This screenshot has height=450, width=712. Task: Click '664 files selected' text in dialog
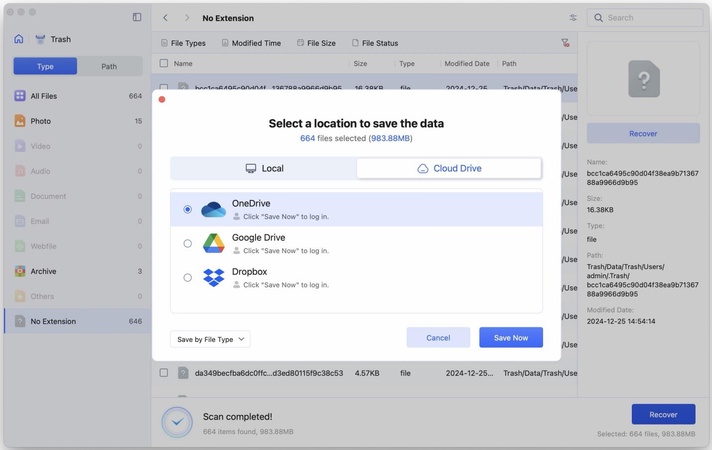pos(333,138)
